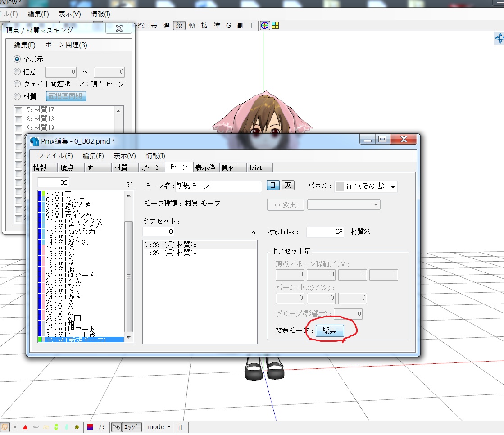The width and height of the screenshot is (504, 435).
Task: Click the pale mint capsule icon in the bottom toolbar
Action: [67, 427]
